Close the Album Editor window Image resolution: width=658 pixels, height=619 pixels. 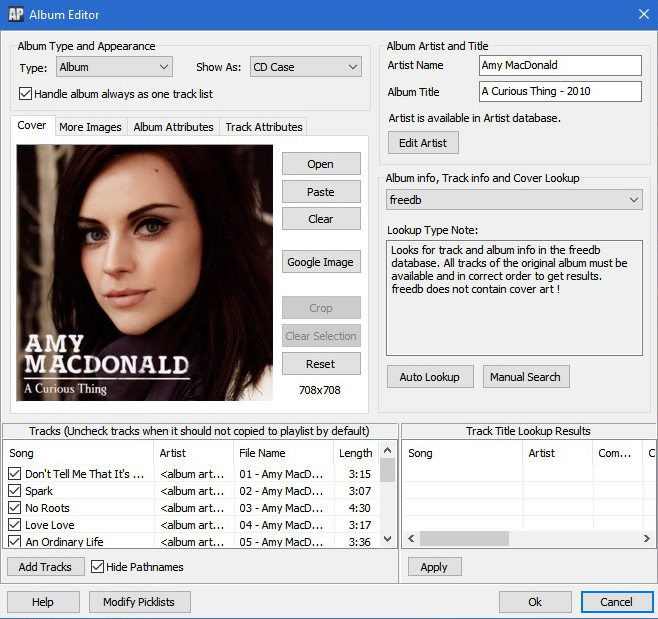(643, 14)
